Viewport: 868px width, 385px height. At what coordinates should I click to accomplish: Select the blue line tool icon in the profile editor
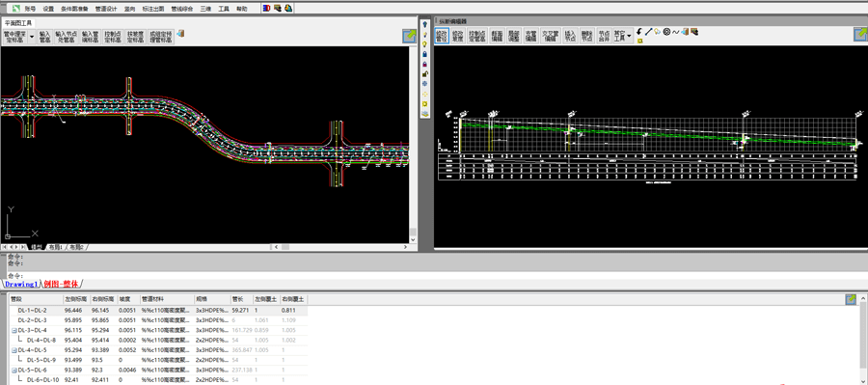tap(648, 32)
